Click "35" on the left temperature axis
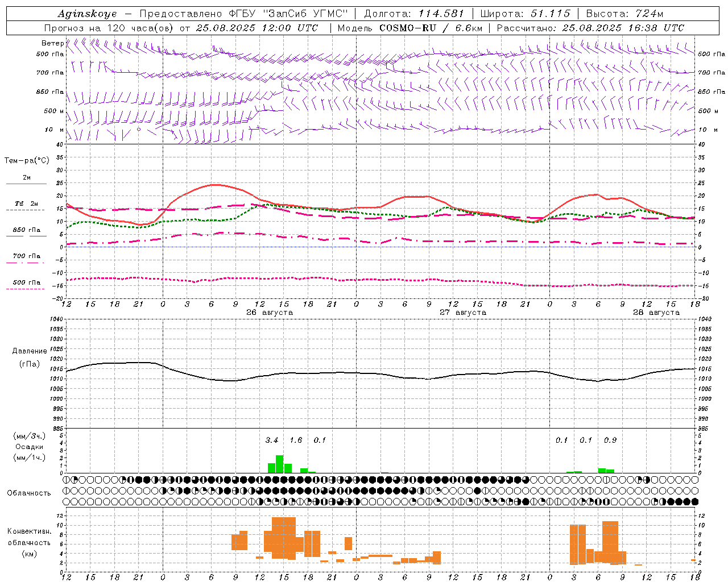The width and height of the screenshot is (728, 582). click(x=60, y=157)
